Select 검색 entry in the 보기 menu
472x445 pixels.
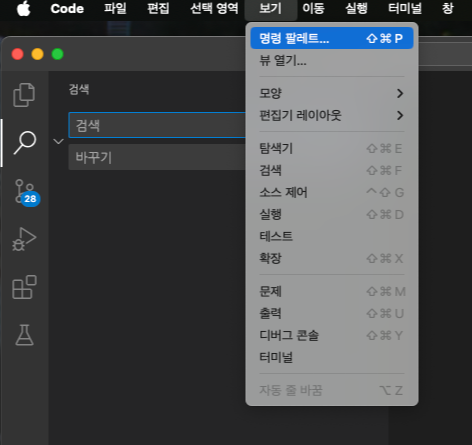click(x=332, y=170)
